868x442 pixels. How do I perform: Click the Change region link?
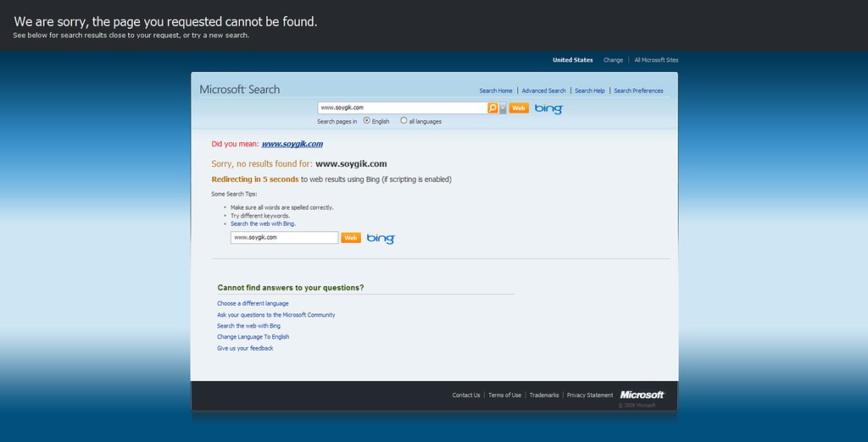coord(613,60)
